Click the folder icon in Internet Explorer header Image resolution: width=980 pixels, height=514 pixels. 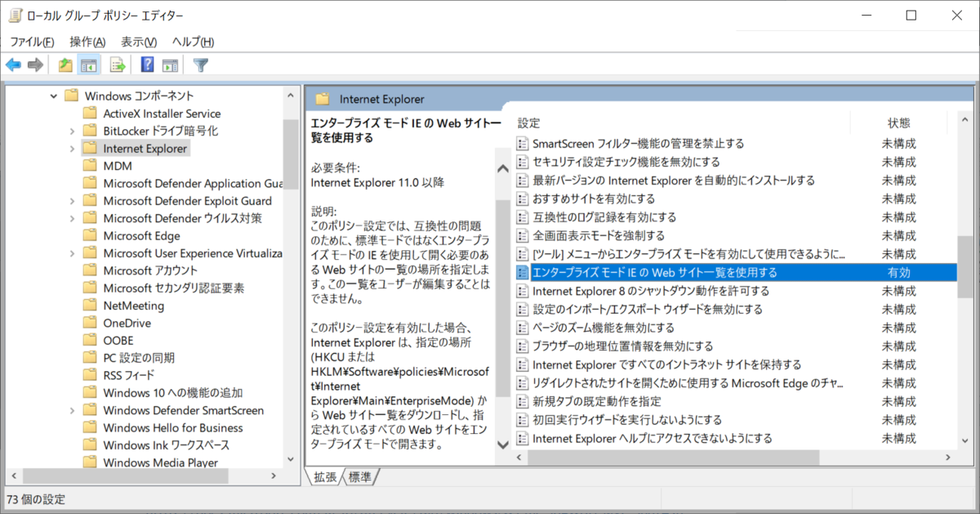click(323, 99)
